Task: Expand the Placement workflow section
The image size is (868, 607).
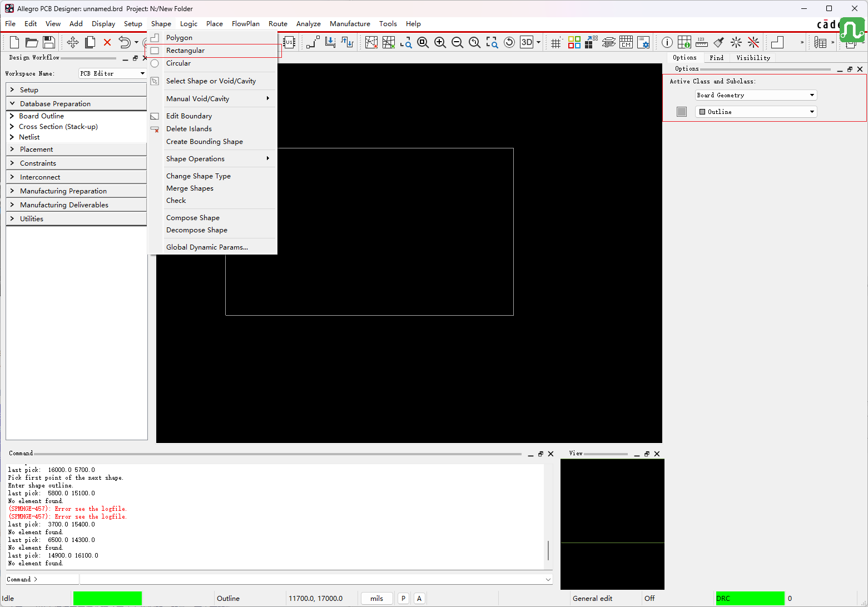Action: (x=76, y=149)
